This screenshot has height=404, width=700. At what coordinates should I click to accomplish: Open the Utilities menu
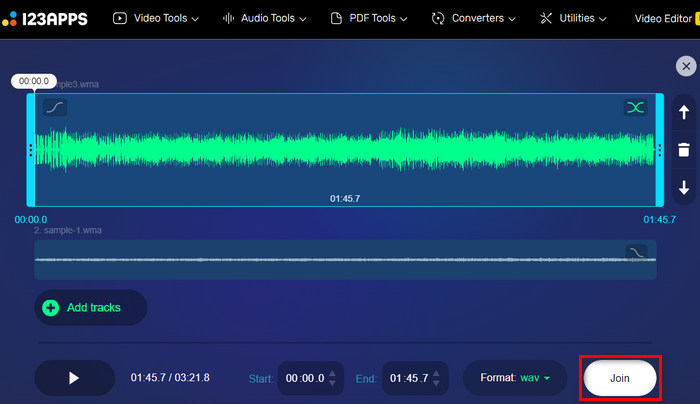[x=573, y=18]
